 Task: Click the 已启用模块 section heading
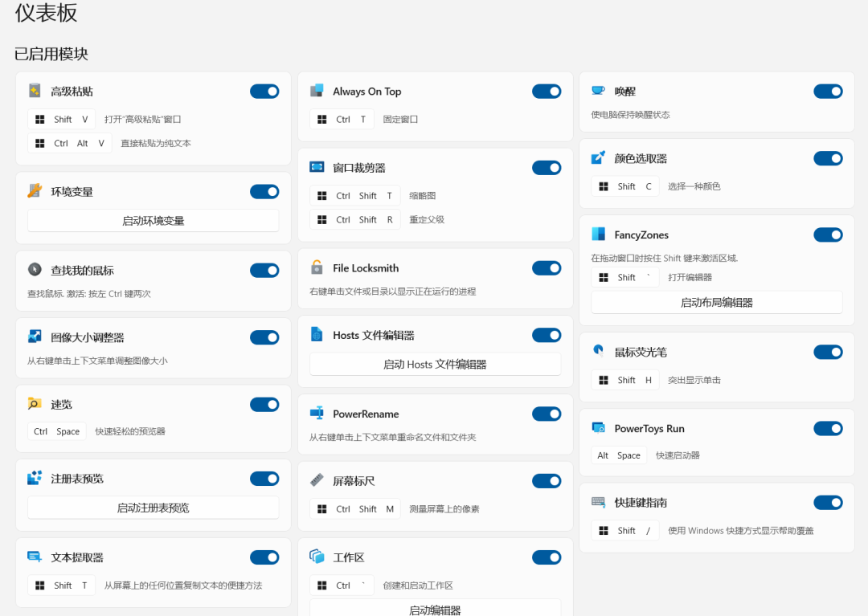pos(51,54)
